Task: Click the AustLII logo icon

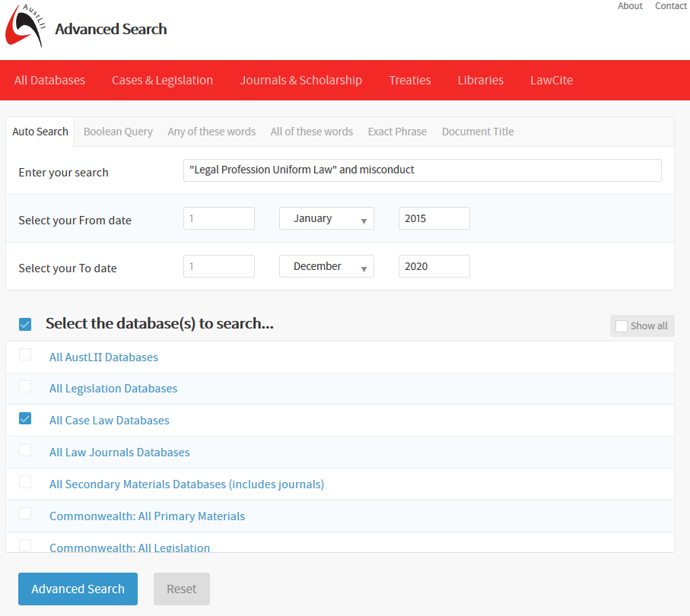Action: 23,27
